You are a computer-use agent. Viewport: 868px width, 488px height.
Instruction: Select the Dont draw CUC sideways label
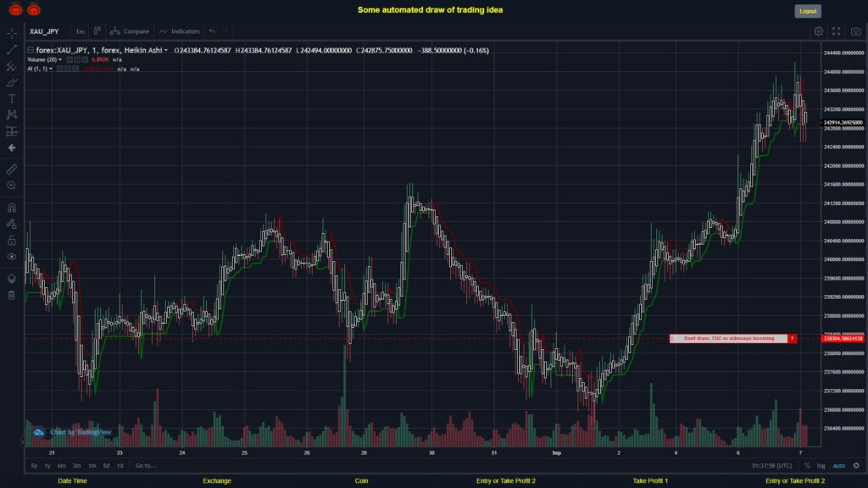(729, 338)
